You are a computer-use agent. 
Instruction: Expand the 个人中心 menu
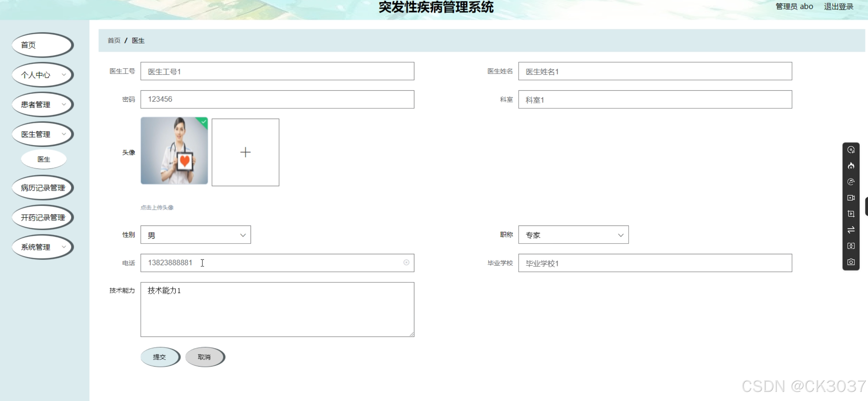pyautogui.click(x=42, y=75)
